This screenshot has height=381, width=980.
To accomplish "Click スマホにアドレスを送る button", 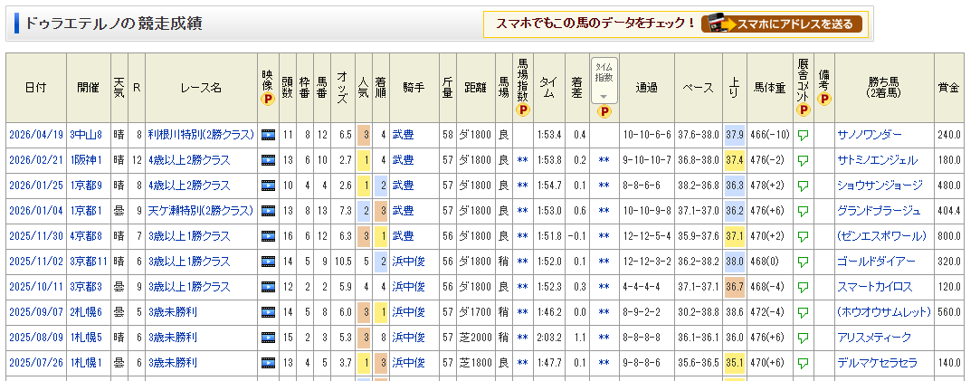I will [x=783, y=24].
